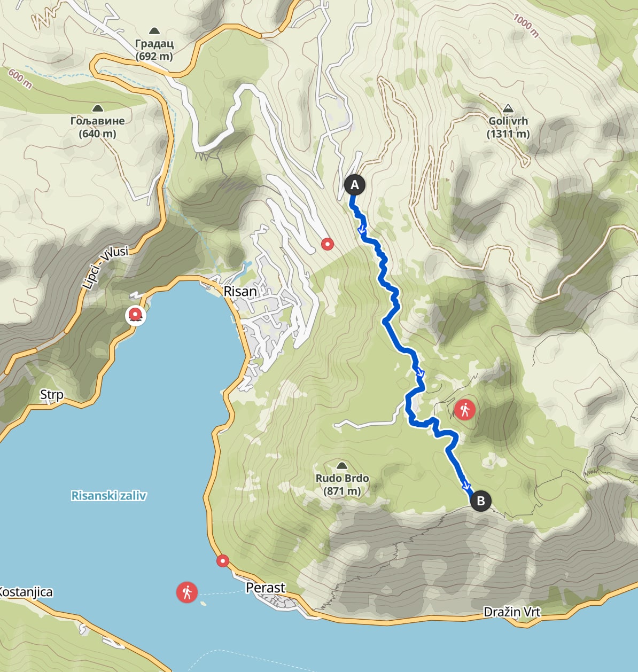Click the Risan town label
This screenshot has width=638, height=672.
point(240,291)
